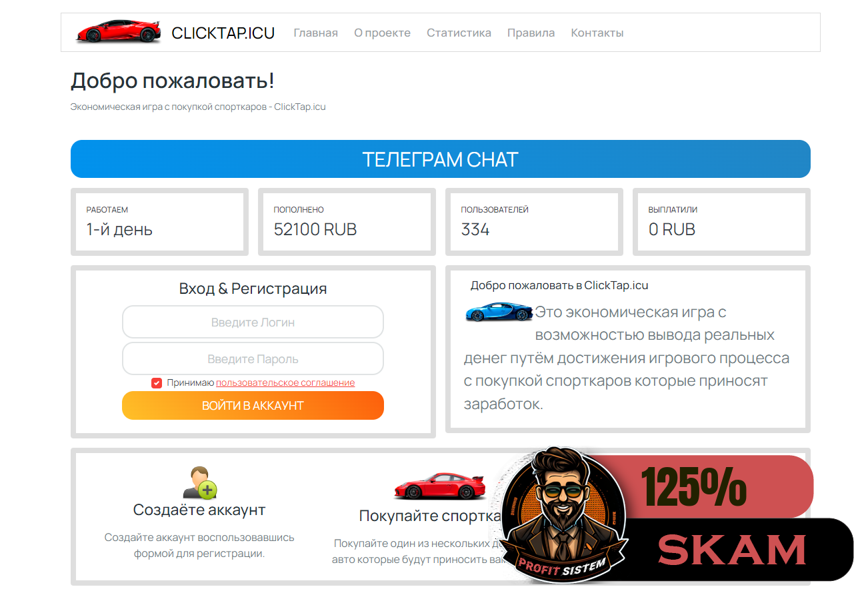Open the Главная menu item
This screenshot has width=868, height=591.
tap(315, 33)
